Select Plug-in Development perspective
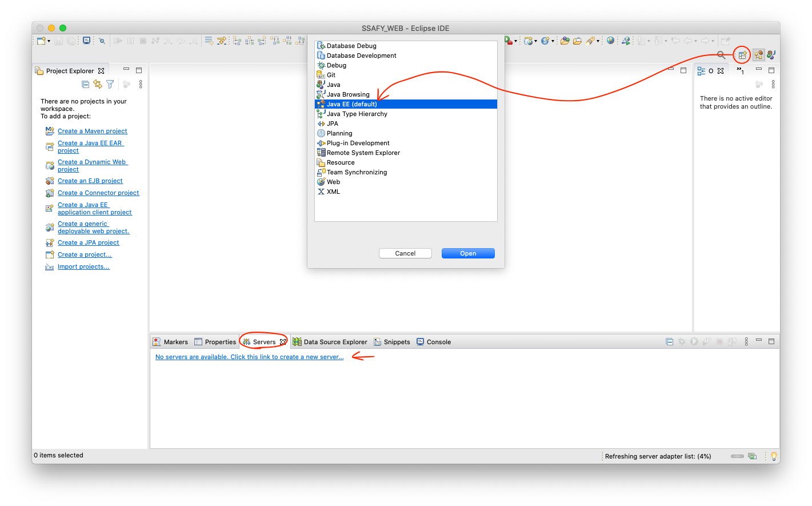Screen dimensions: 812x506 point(406,143)
